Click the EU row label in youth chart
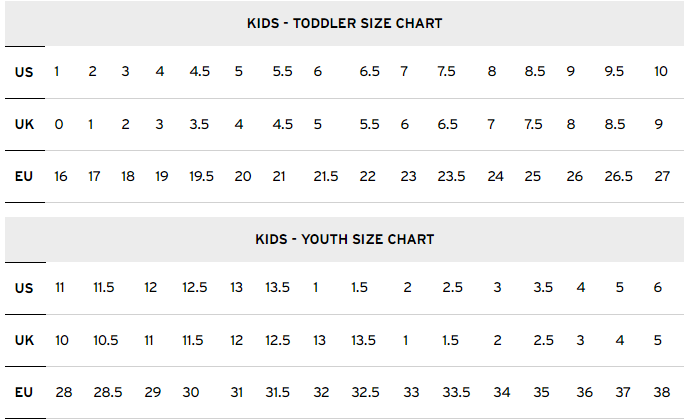Screen dimensions: 687x420 [24, 392]
